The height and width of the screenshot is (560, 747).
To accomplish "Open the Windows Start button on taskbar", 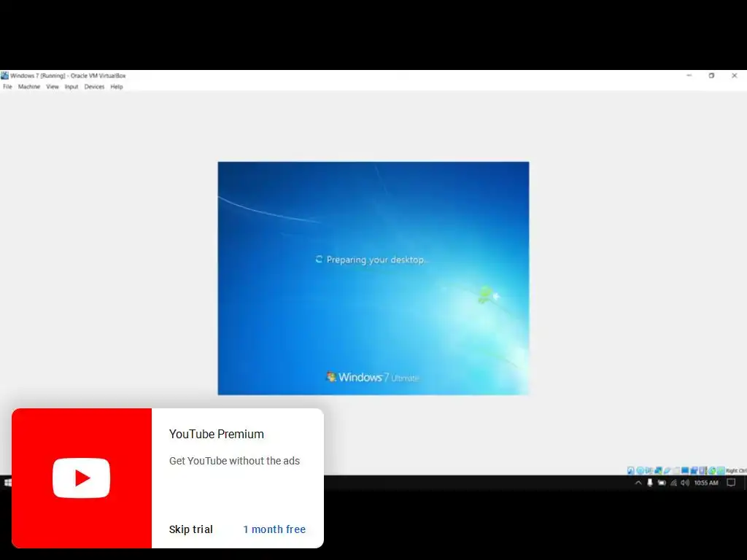I will pyautogui.click(x=7, y=483).
